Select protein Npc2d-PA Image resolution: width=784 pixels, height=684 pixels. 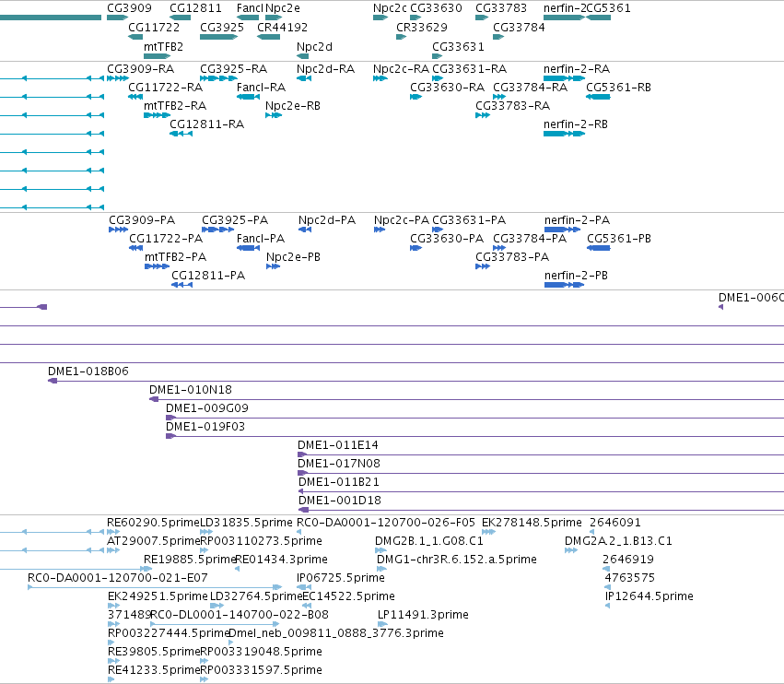pyautogui.click(x=305, y=230)
